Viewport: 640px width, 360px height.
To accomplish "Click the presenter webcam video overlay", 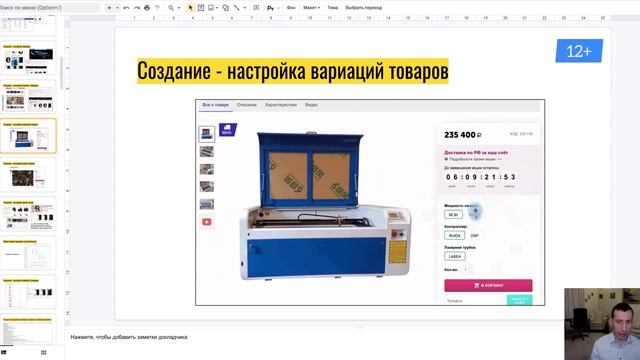I will [602, 324].
